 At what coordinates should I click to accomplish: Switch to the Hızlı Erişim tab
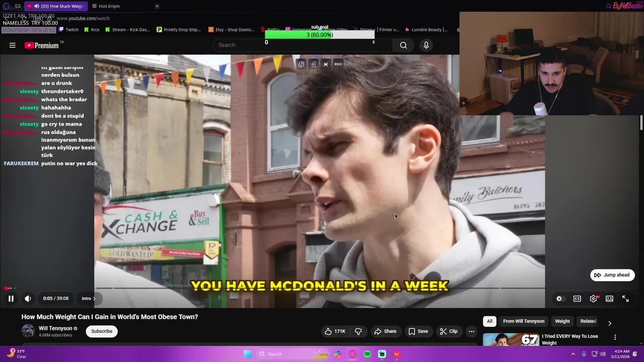106,6
